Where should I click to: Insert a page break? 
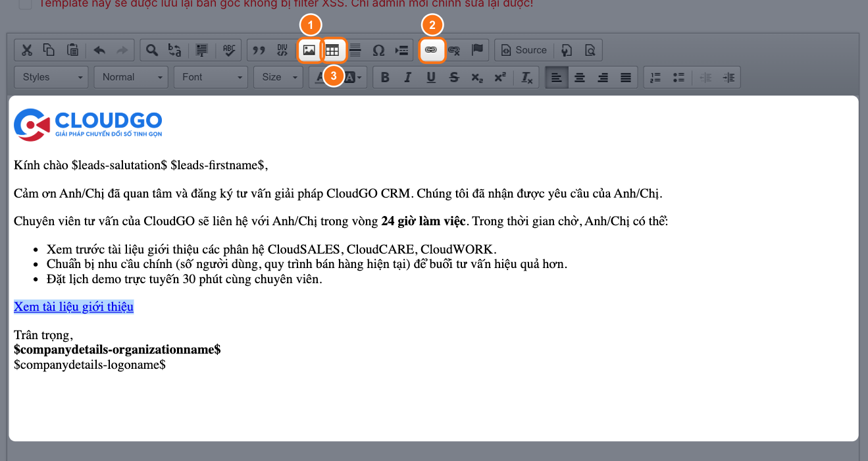[x=401, y=50]
